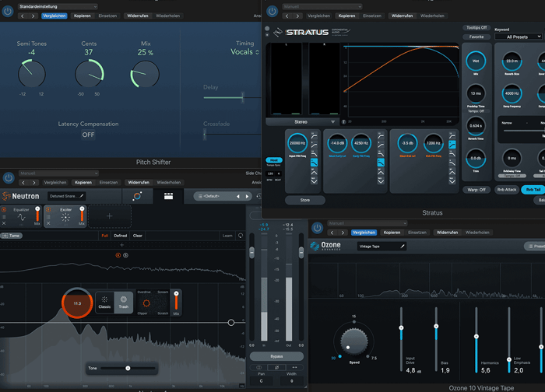Click the Neutron phase invert icon
Screen dimensions: 545x392
click(276, 367)
